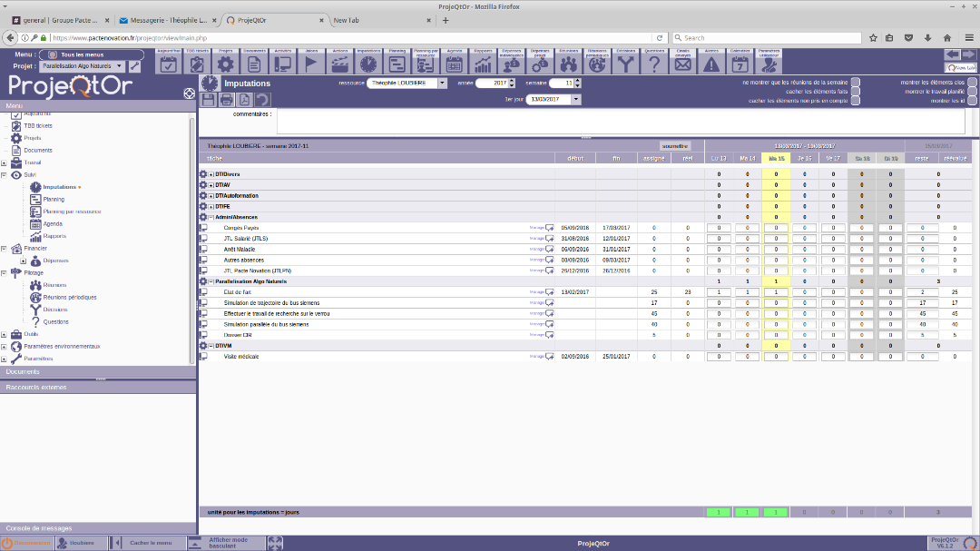Viewport: 980px width, 551px height.
Task: Click 'Cacher le menu' in bottom bar
Action: [150, 543]
